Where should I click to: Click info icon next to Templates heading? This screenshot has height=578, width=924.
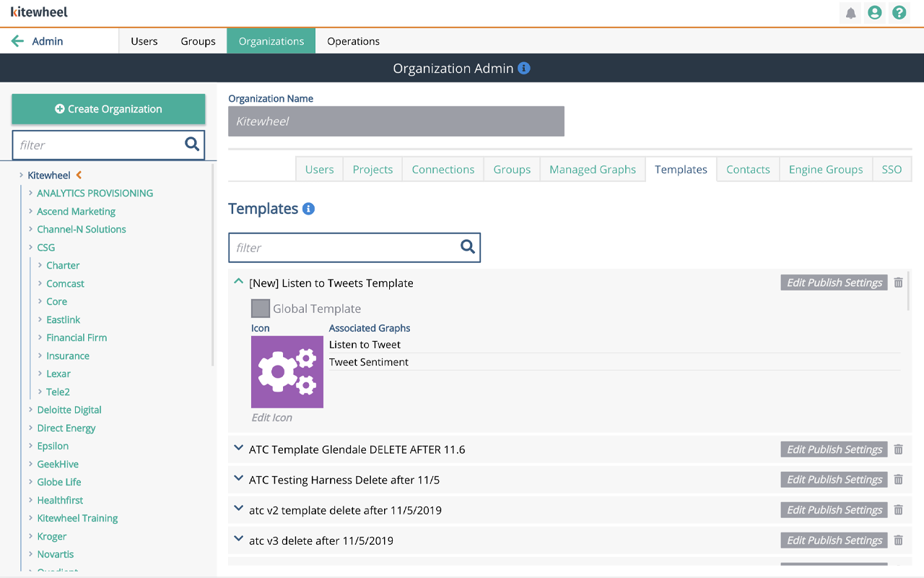pyautogui.click(x=308, y=209)
